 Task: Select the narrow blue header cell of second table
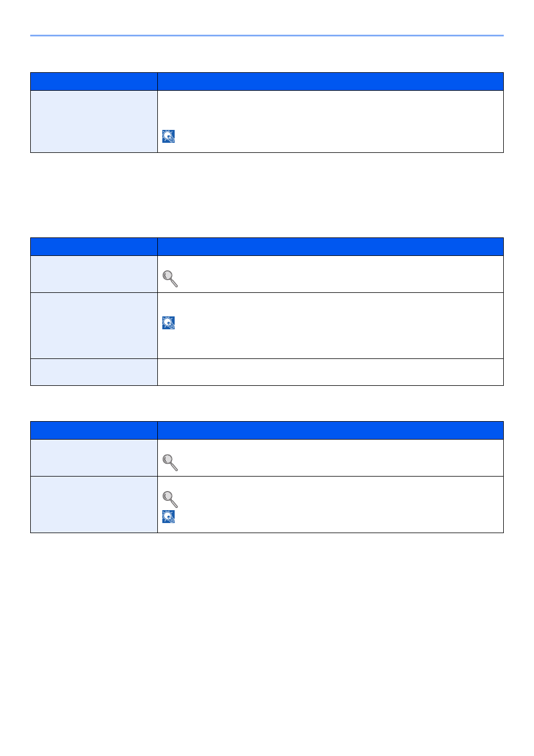coord(94,247)
